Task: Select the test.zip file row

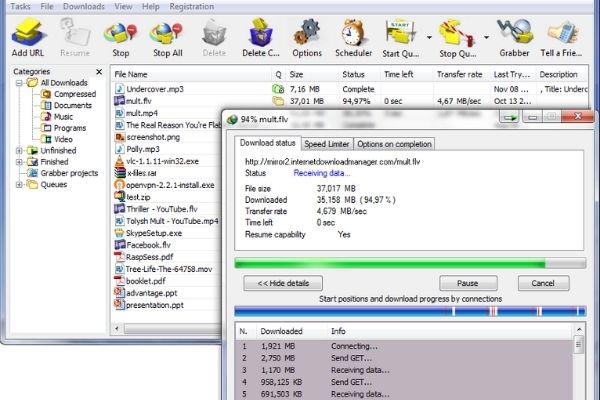Action: pos(168,197)
